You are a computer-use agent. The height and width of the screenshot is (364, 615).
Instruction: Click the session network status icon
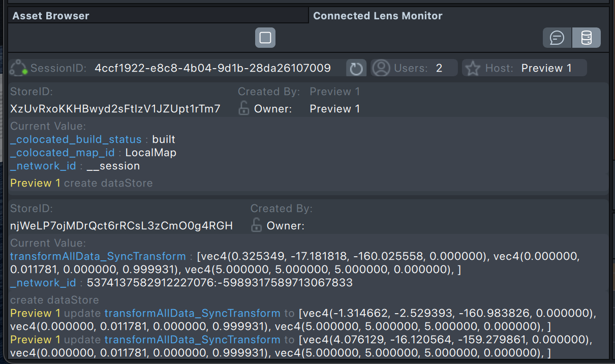pos(19,68)
